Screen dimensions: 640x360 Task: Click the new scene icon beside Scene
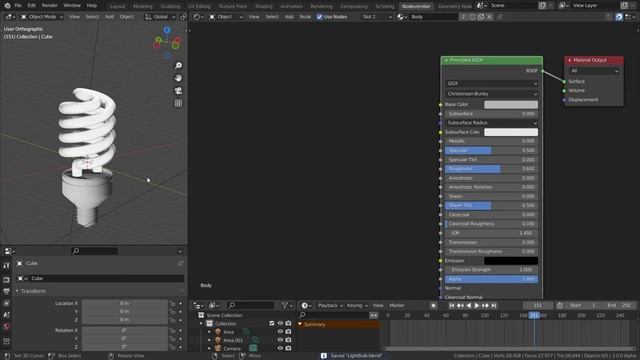(542, 5)
